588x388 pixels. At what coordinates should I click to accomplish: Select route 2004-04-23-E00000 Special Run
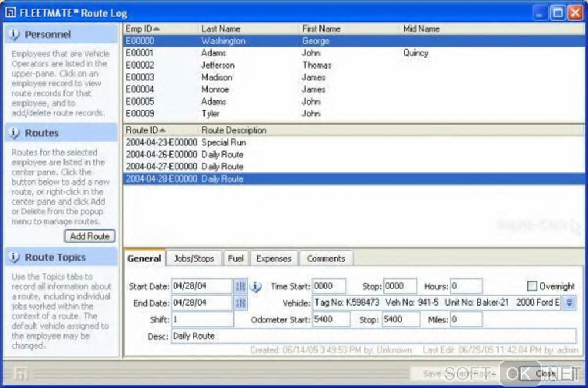coord(353,142)
